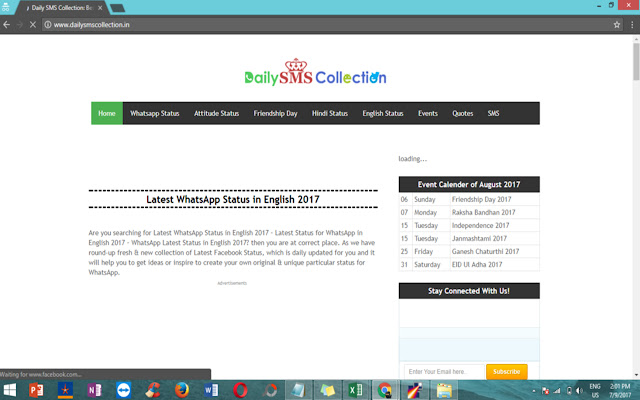Click Friendship Day 2017 in event calendar
This screenshot has width=640, height=400.
click(x=481, y=199)
